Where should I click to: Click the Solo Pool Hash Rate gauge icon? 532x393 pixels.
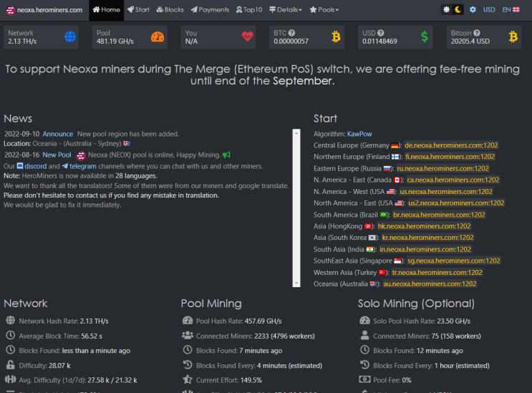point(364,321)
